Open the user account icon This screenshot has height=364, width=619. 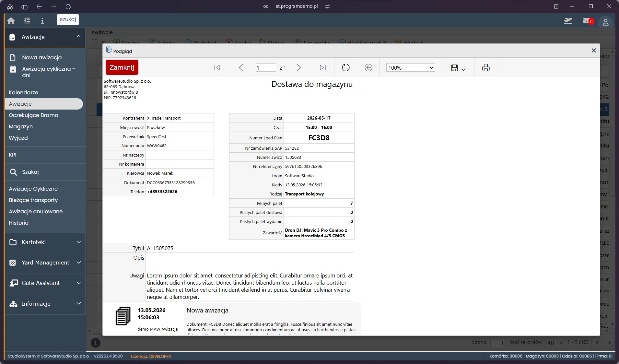point(605,22)
